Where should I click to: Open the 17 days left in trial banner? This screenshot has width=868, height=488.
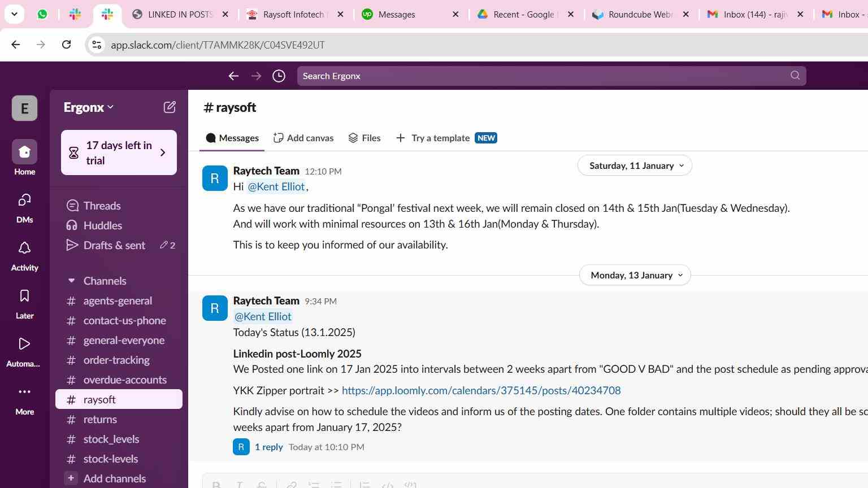pyautogui.click(x=119, y=152)
